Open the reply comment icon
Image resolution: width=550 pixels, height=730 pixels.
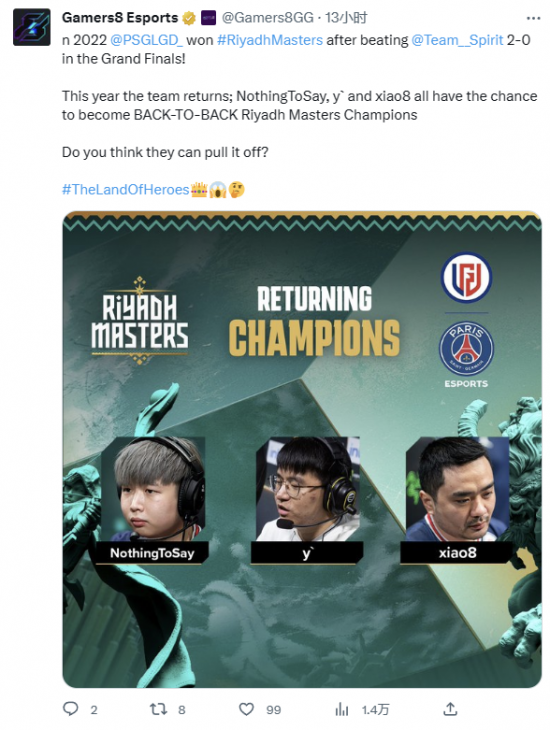click(x=70, y=709)
